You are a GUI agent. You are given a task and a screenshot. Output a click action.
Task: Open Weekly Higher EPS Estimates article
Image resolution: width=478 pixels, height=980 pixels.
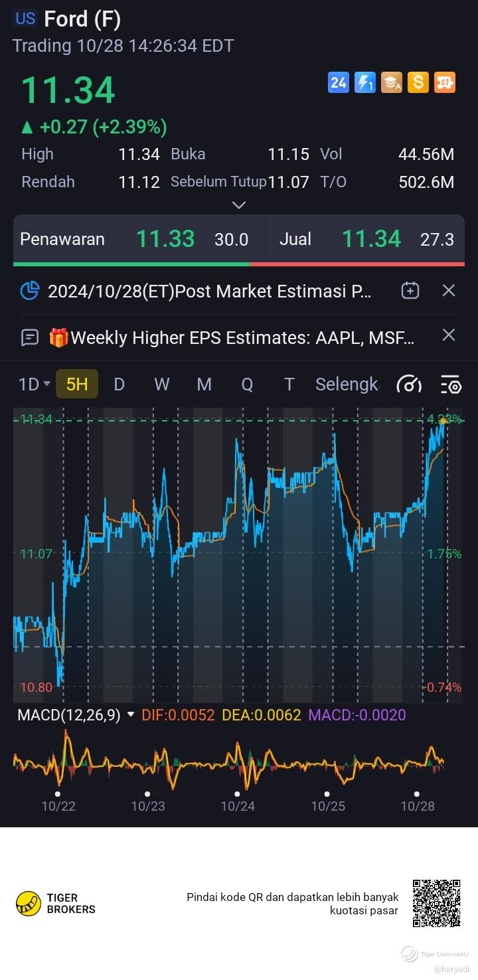coord(232,337)
